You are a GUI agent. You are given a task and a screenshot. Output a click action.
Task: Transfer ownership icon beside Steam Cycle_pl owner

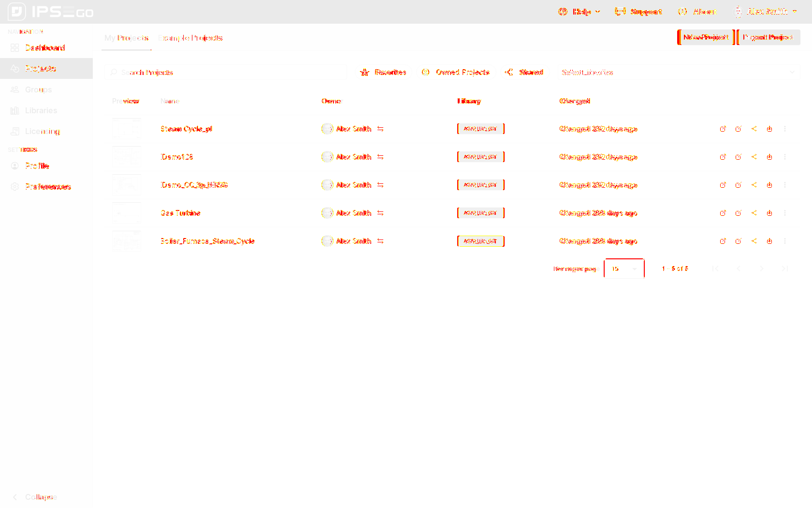(380, 129)
